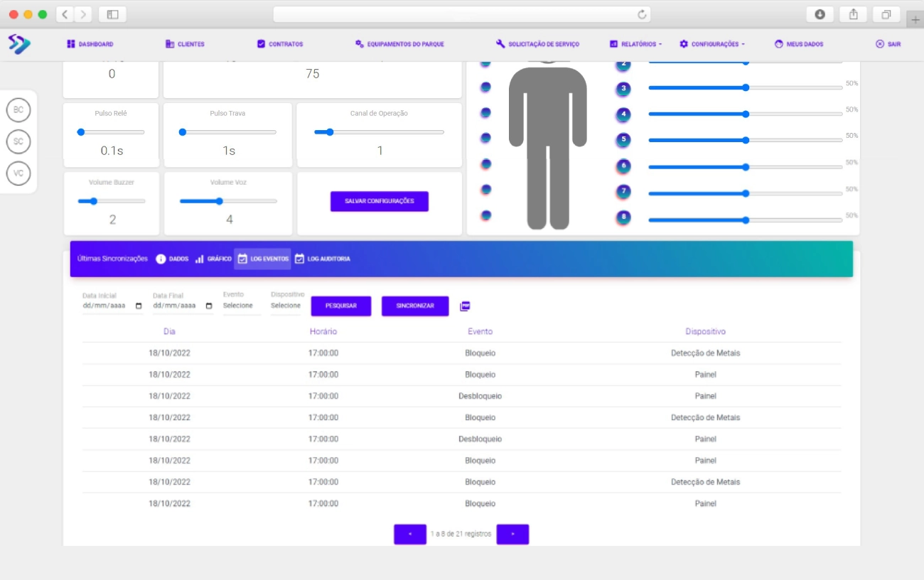The width and height of the screenshot is (924, 580).
Task: Reload page with refresh icon
Action: point(642,14)
